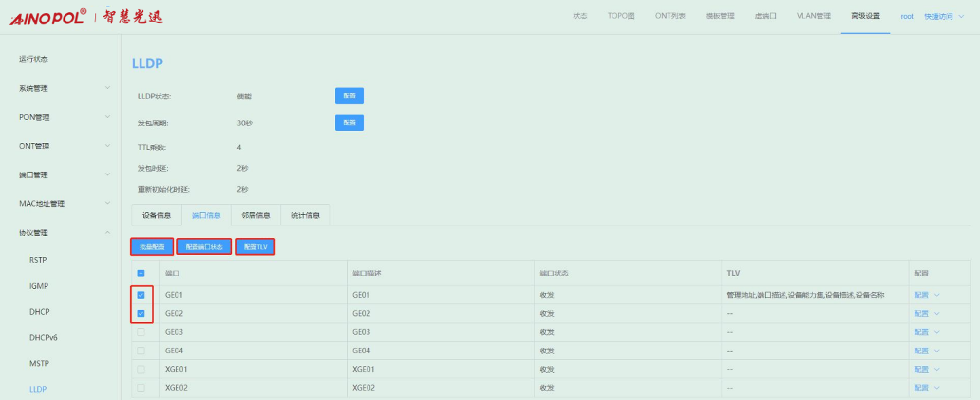The height and width of the screenshot is (400, 980).
Task: Uncheck the GE02 port checkbox
Action: coord(141,314)
